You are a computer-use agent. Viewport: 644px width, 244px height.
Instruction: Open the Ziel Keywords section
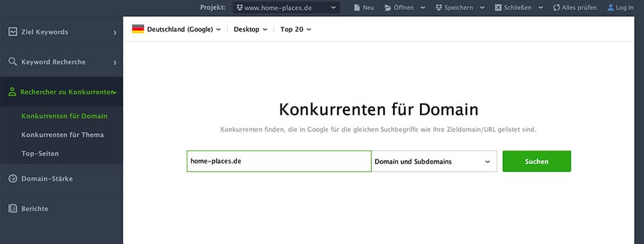[61, 32]
